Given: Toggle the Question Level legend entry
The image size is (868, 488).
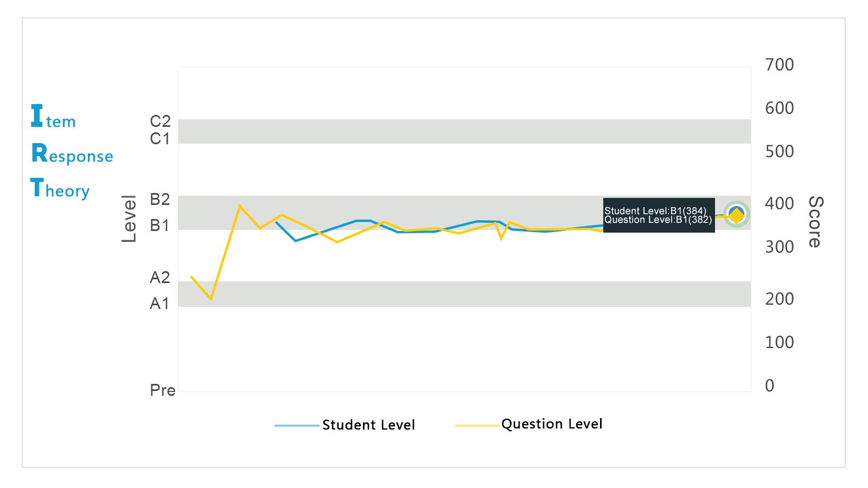Looking at the screenshot, I should coord(551,424).
